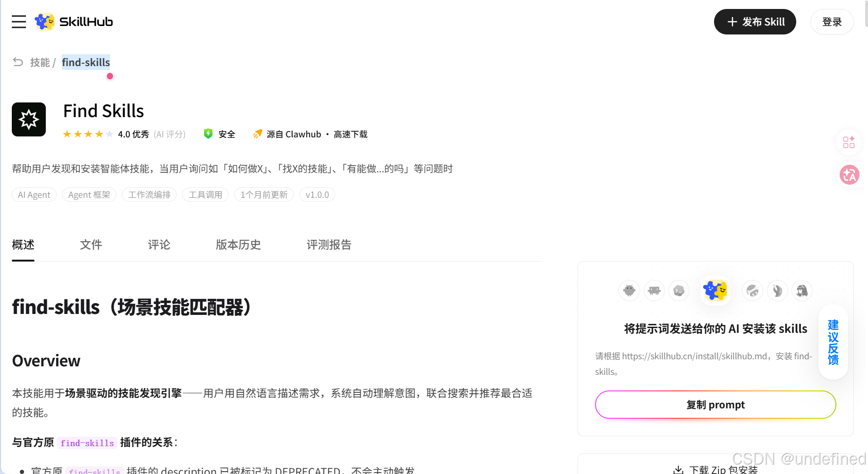The height and width of the screenshot is (474, 868).
Task: Click the 源自 Clawhub text
Action: (x=294, y=134)
